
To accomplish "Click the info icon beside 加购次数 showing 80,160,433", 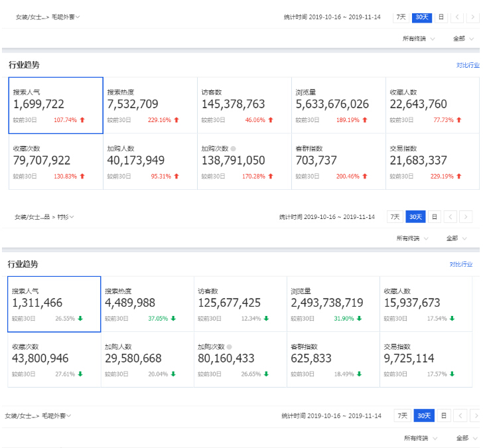I will (229, 347).
